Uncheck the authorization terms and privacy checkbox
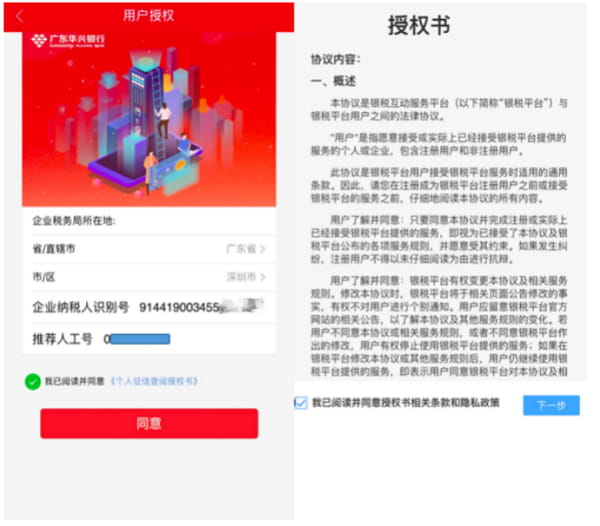Image resolution: width=600 pixels, height=526 pixels. coord(301,402)
